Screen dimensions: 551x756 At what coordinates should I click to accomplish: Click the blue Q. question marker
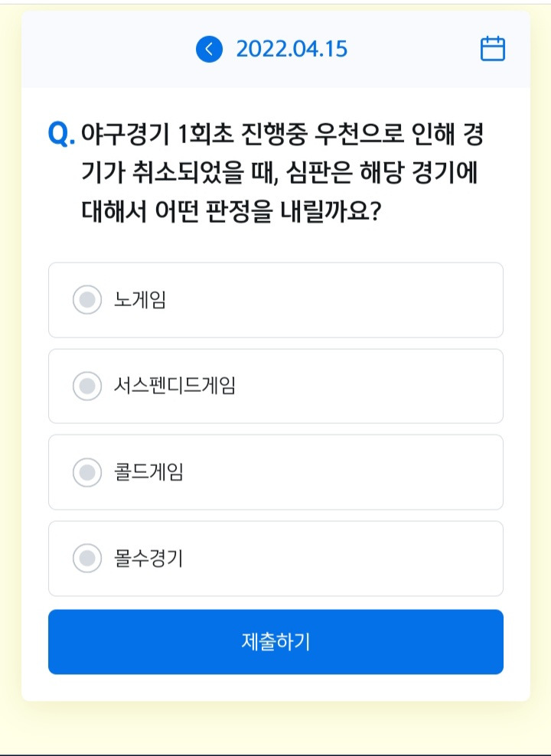pyautogui.click(x=61, y=135)
